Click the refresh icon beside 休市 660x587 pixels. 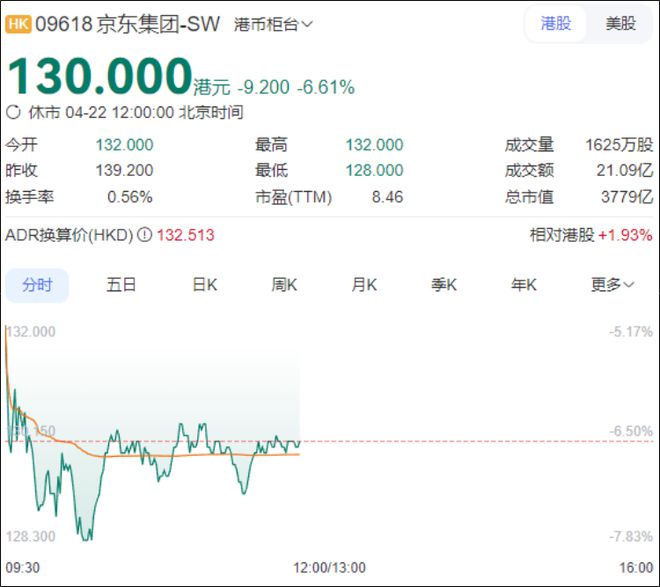[x=13, y=112]
